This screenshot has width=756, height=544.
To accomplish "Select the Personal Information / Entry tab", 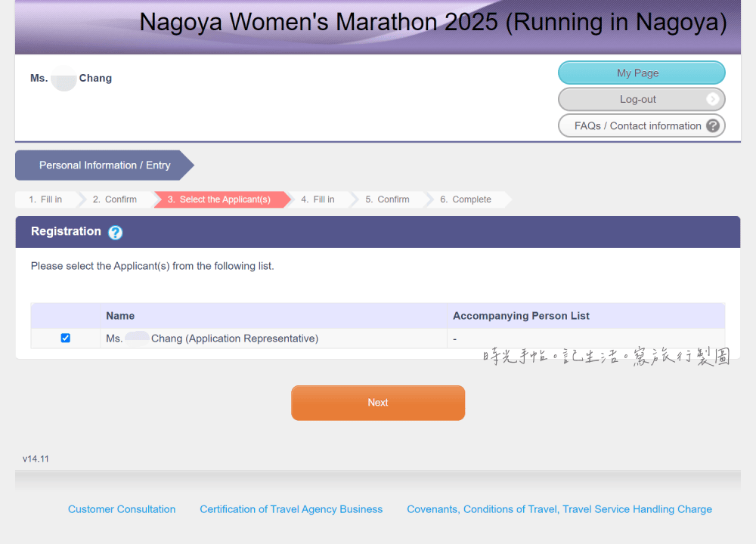I will click(104, 165).
